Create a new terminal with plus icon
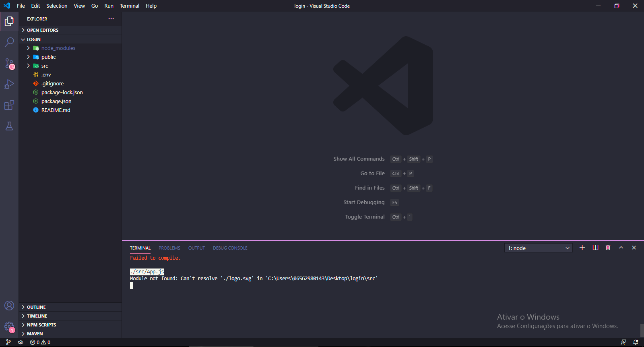The height and width of the screenshot is (347, 644). coord(582,248)
